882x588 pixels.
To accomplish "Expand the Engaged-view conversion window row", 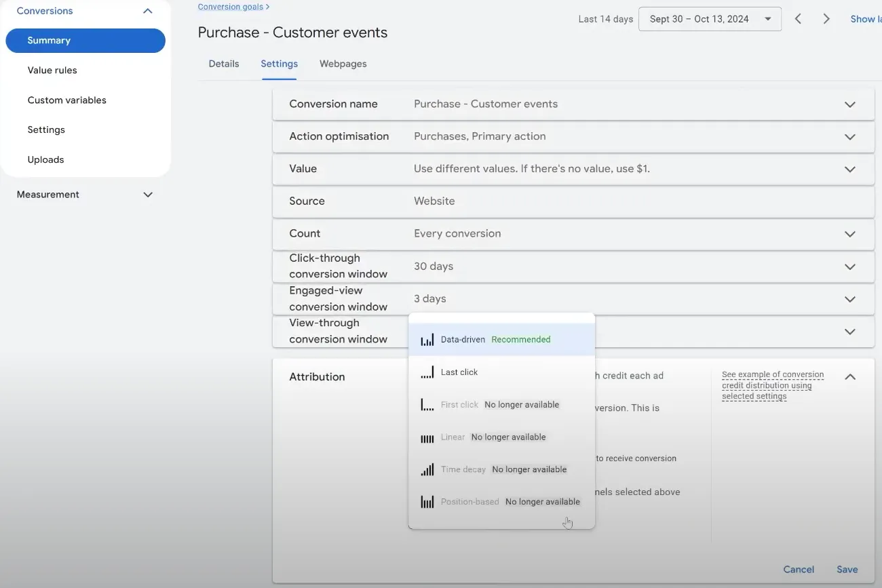I will [850, 299].
